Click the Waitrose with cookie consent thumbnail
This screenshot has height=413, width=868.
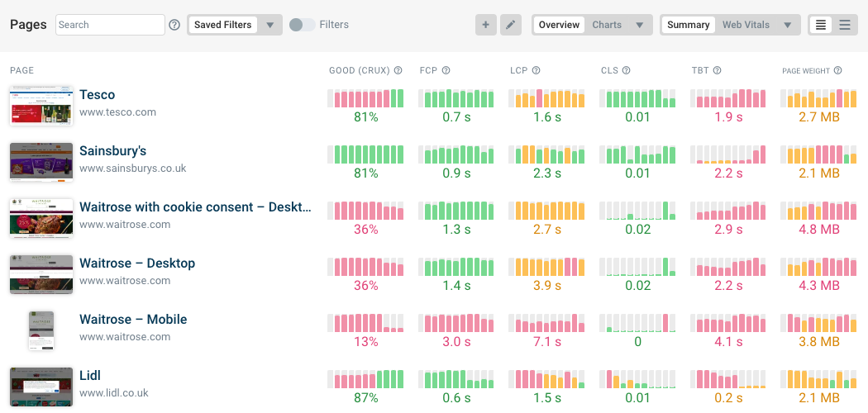[x=41, y=218]
